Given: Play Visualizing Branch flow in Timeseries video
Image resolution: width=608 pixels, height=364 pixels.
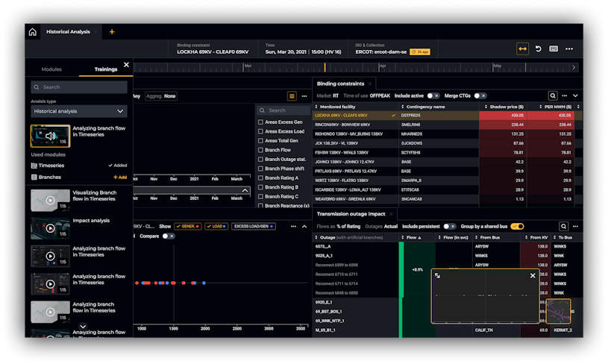Looking at the screenshot, I should click(50, 200).
